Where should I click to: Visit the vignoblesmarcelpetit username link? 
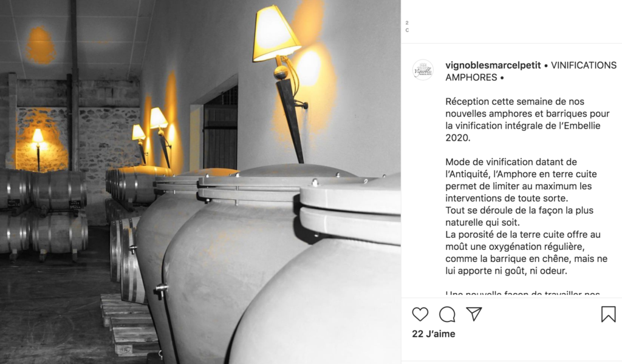point(493,66)
